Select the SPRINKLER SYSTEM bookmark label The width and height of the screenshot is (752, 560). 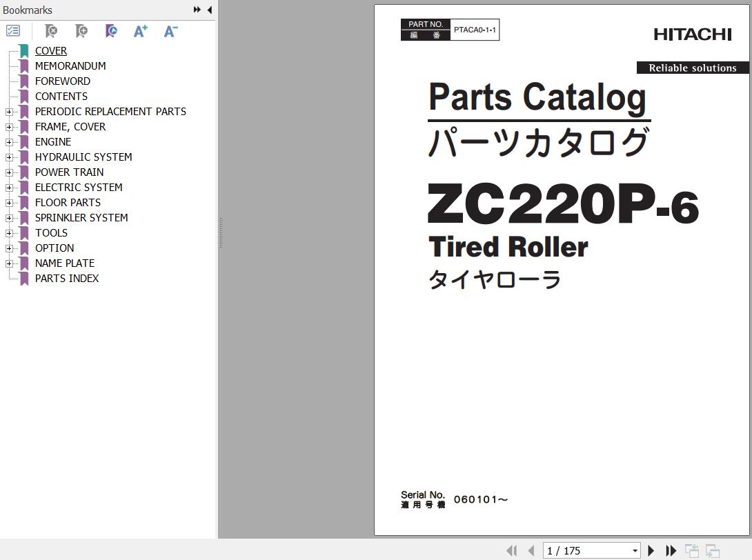point(81,218)
